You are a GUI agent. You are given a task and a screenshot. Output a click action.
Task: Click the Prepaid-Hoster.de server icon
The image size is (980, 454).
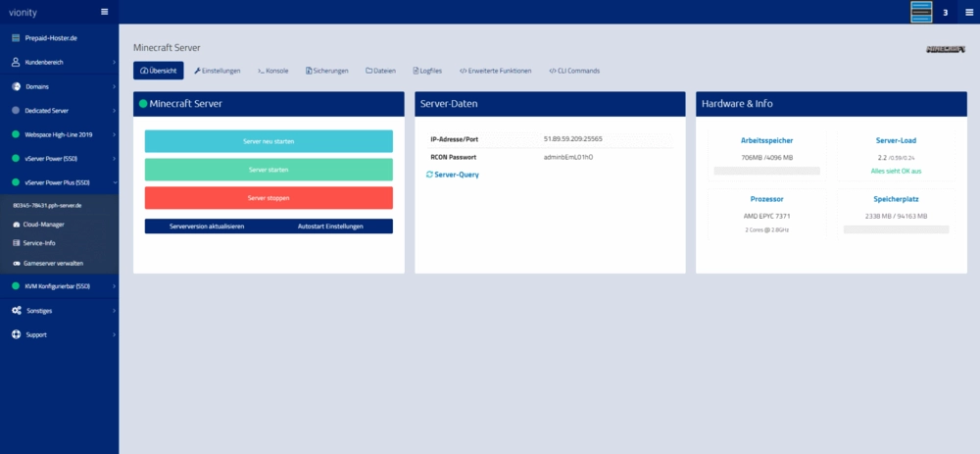coord(17,38)
